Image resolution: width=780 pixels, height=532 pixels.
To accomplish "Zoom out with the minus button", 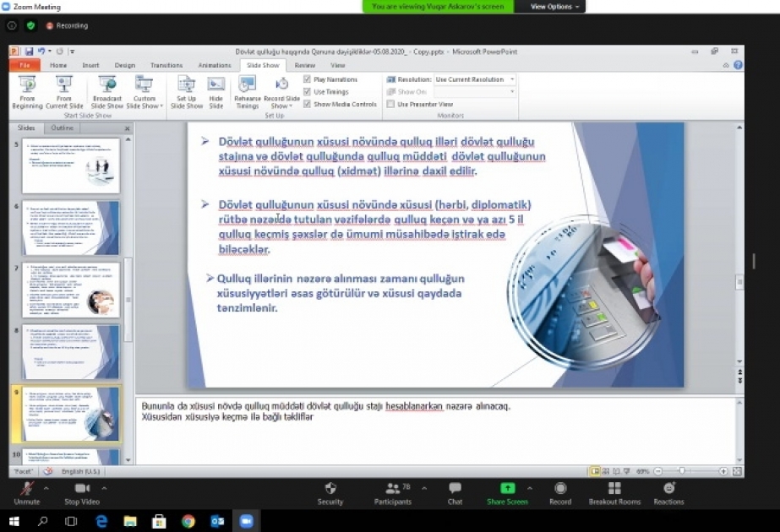I will click(658, 471).
